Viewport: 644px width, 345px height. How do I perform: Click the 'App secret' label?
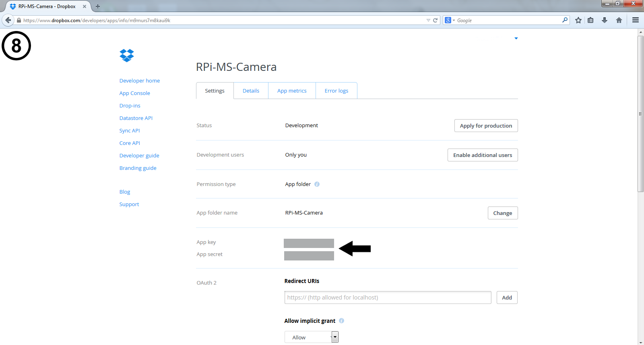(x=209, y=254)
